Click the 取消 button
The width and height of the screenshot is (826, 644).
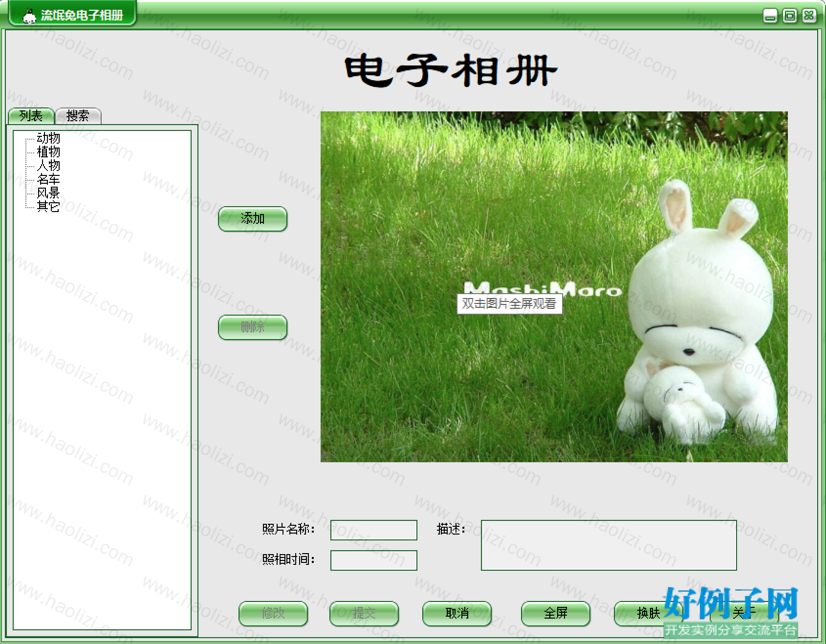pos(457,613)
